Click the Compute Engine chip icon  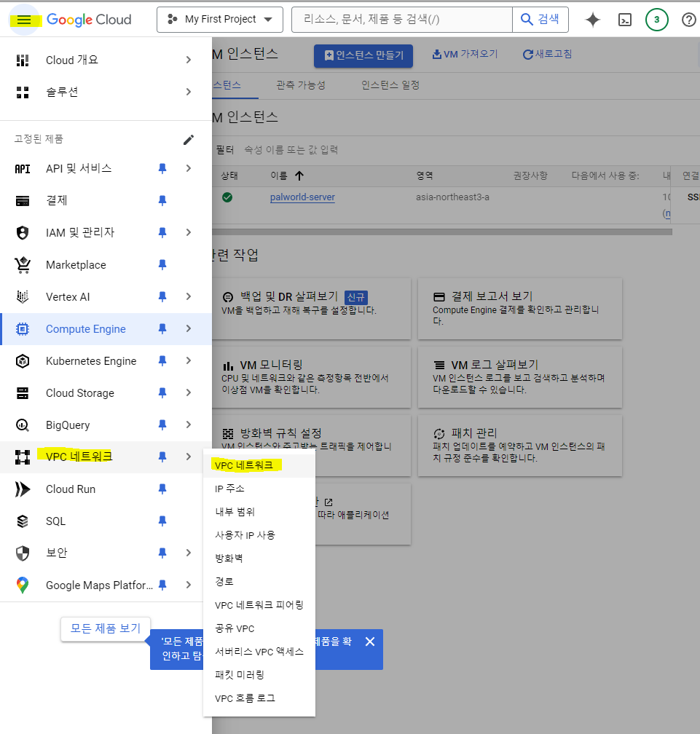(23, 329)
